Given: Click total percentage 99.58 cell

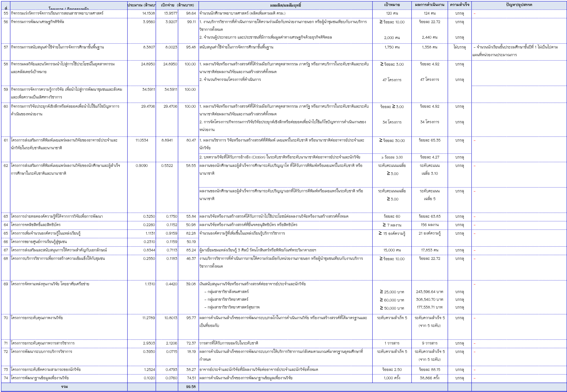Looking at the screenshot, I should pyautogui.click(x=191, y=387).
